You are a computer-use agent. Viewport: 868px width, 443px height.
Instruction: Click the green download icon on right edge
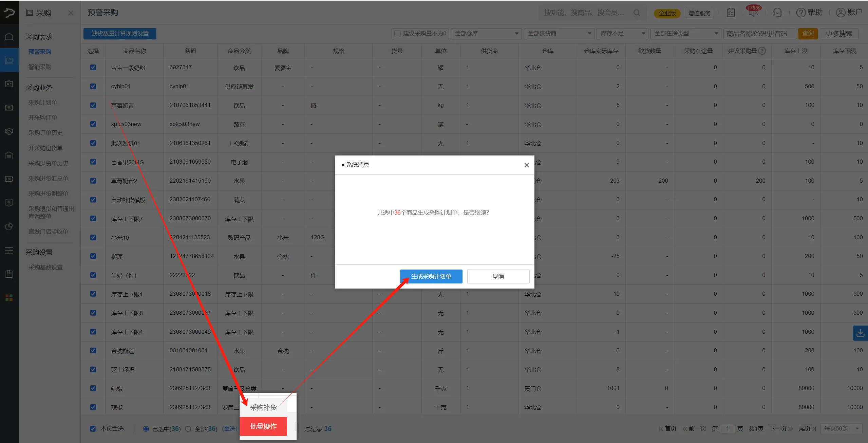pyautogui.click(x=860, y=333)
